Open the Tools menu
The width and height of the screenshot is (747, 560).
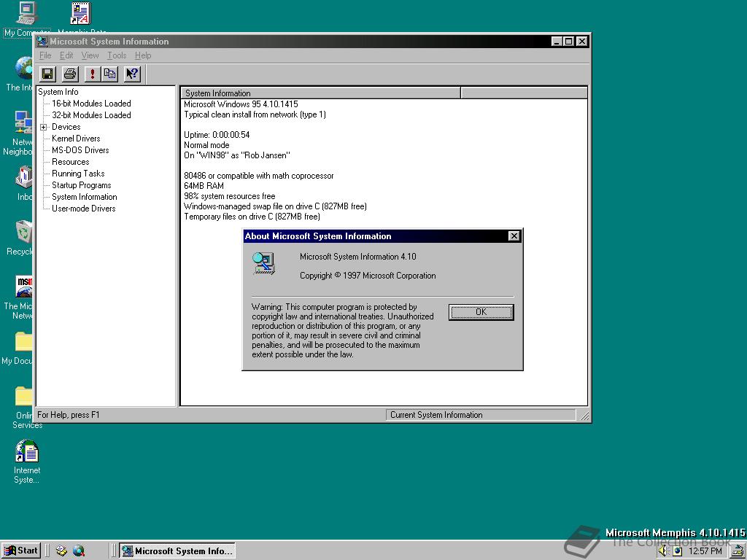pos(117,55)
